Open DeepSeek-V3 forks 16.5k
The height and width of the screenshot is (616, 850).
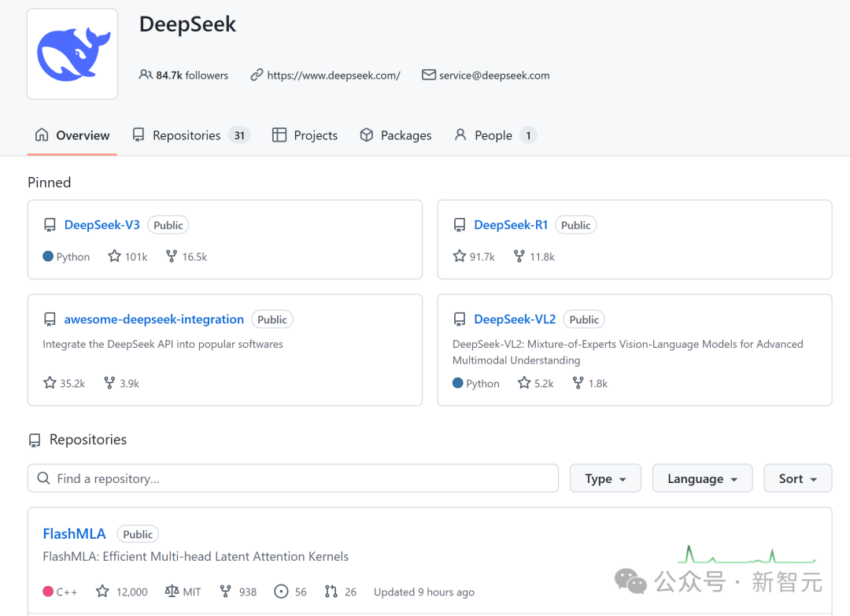pyautogui.click(x=187, y=256)
